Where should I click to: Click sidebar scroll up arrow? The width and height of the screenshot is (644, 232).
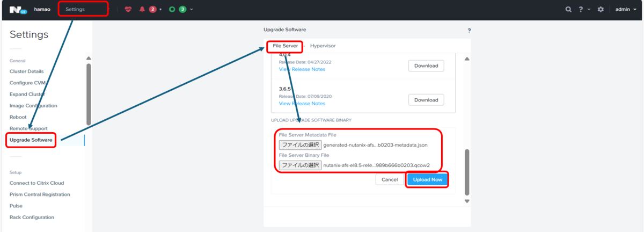(x=89, y=59)
